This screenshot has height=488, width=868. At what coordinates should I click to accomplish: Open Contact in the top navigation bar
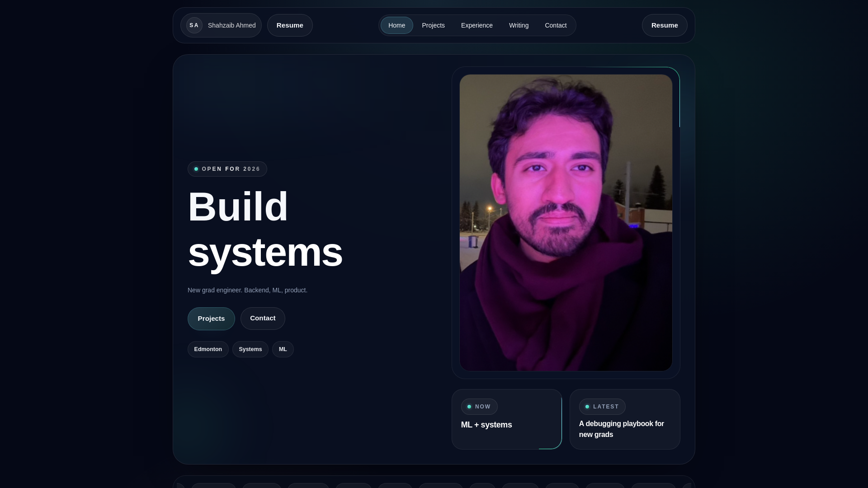tap(556, 25)
